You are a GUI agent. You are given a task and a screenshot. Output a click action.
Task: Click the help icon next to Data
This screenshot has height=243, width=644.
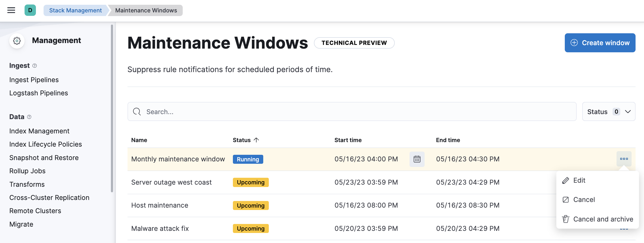[x=29, y=117]
